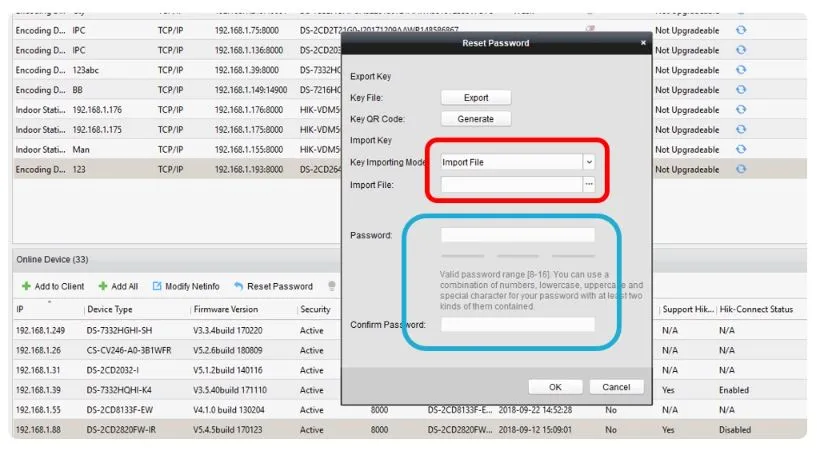Click the refresh icon in the Man row

pyautogui.click(x=741, y=149)
